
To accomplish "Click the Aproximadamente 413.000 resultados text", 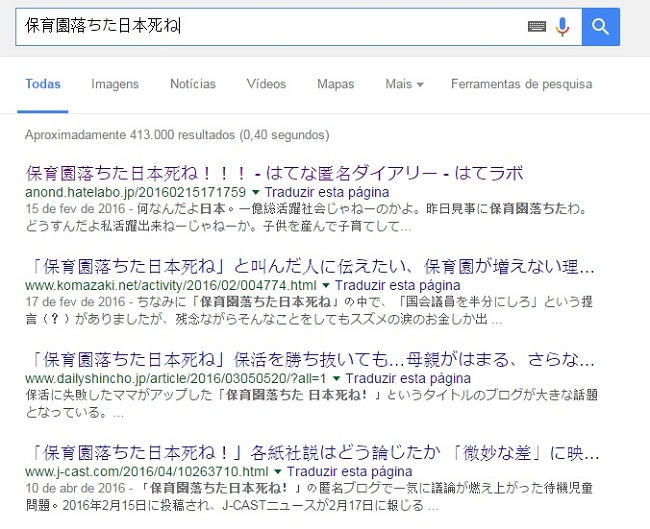I will [x=177, y=135].
